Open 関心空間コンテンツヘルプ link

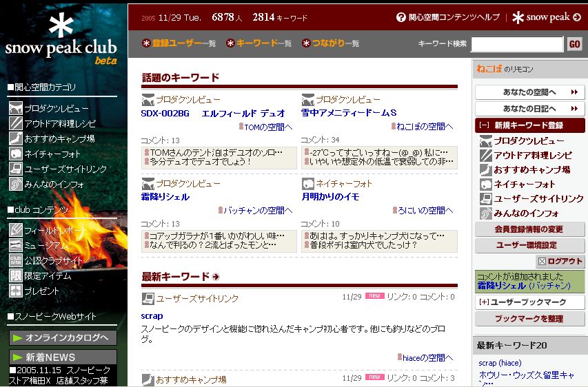pyautogui.click(x=448, y=17)
